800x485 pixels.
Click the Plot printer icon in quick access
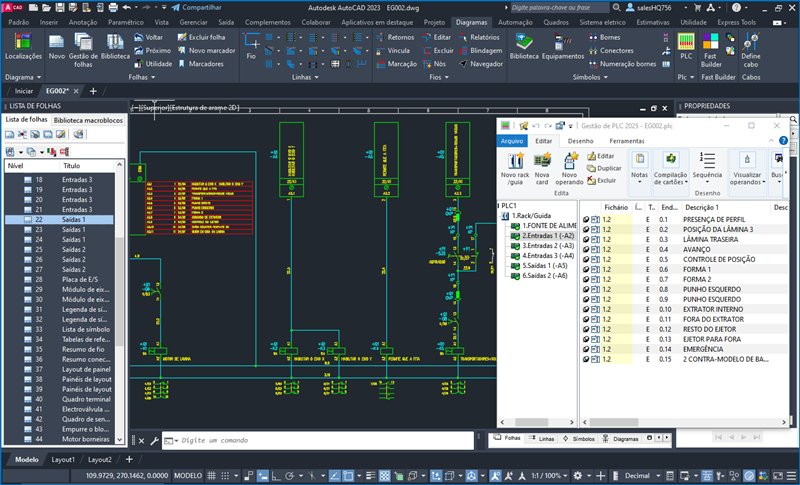coord(113,8)
